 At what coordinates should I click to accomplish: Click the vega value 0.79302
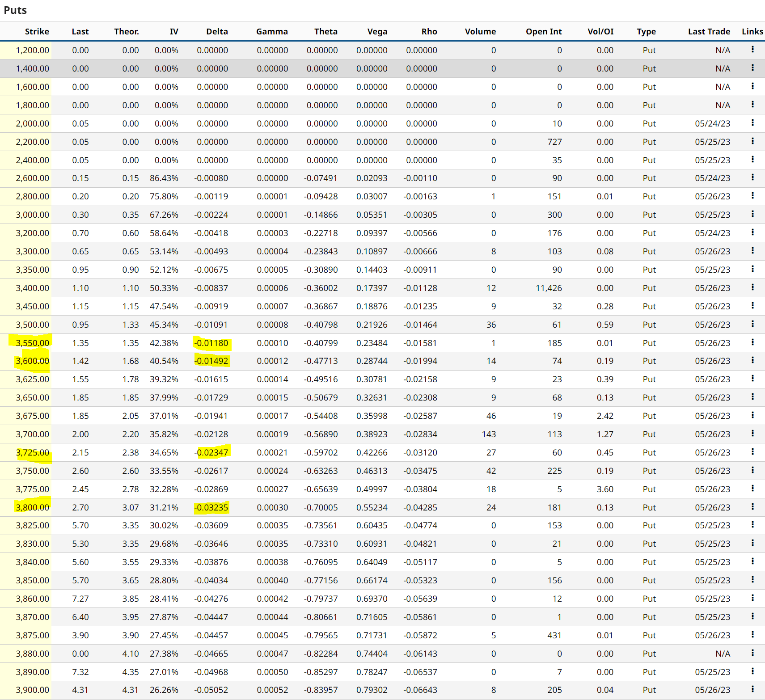[x=372, y=690]
